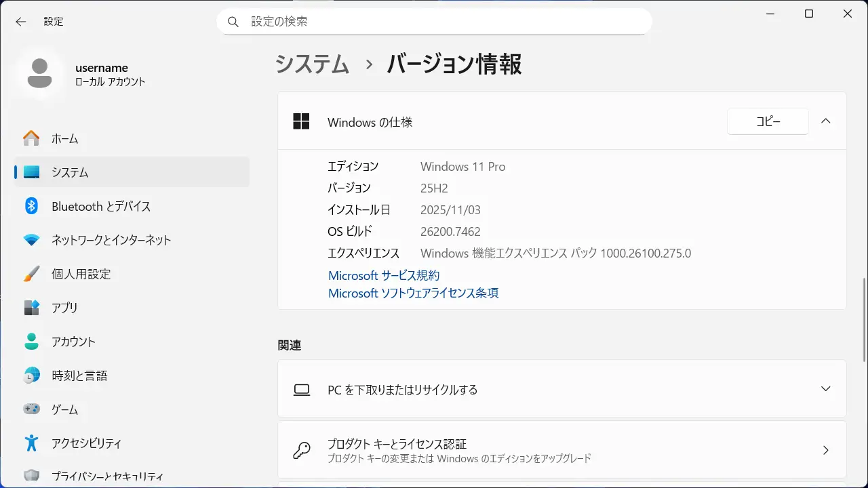The image size is (868, 488).
Task: Click the back arrow in title bar
Action: point(21,22)
